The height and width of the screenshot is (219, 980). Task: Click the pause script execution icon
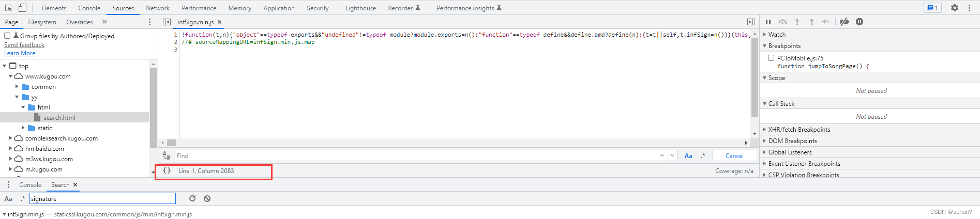768,22
